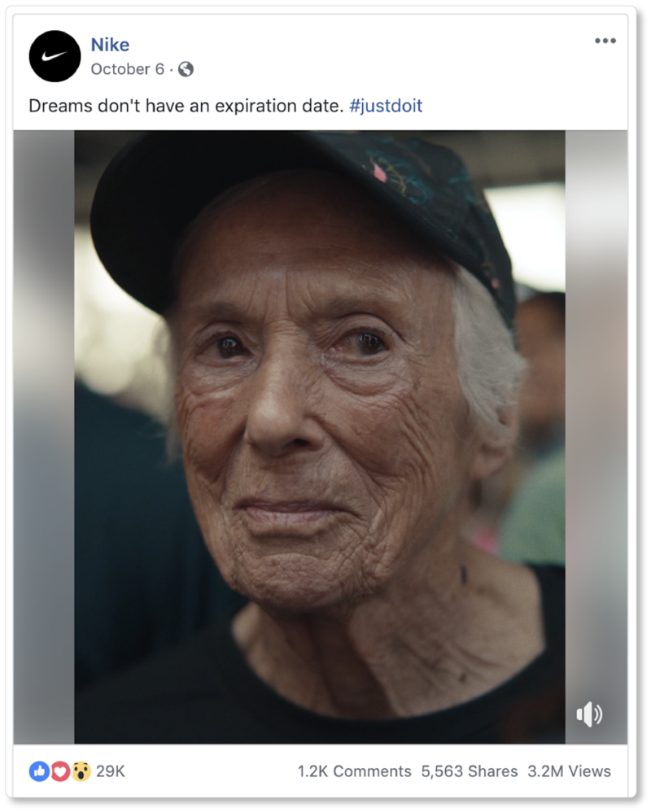This screenshot has width=651, height=812.
Task: Open the Nike page name link
Action: [x=110, y=45]
